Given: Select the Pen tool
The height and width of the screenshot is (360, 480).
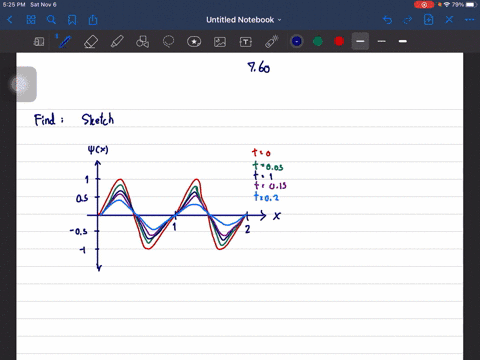Looking at the screenshot, I should point(65,42).
